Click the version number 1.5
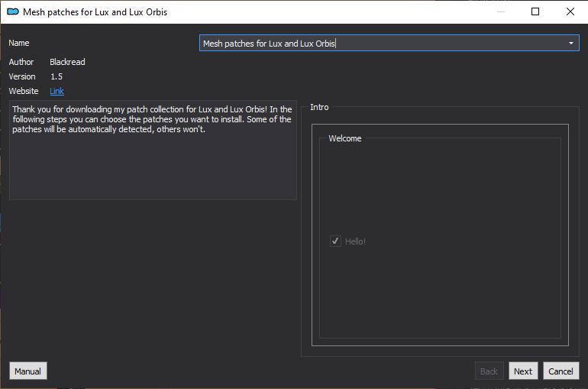The width and height of the screenshot is (588, 389). 57,76
